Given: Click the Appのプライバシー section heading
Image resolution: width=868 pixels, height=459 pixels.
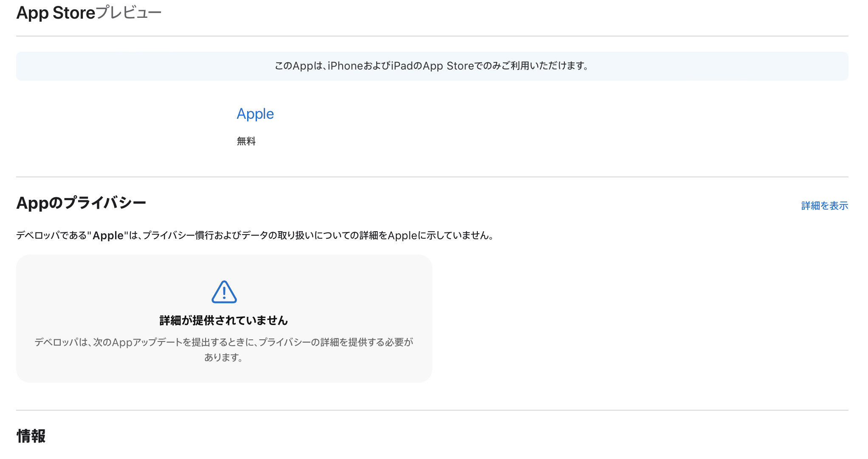Looking at the screenshot, I should pyautogui.click(x=81, y=203).
